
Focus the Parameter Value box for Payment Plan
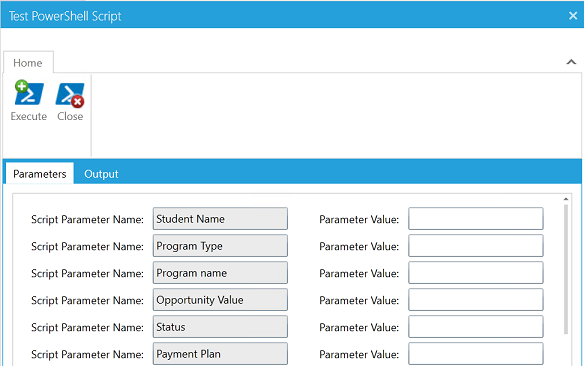pyautogui.click(x=476, y=354)
